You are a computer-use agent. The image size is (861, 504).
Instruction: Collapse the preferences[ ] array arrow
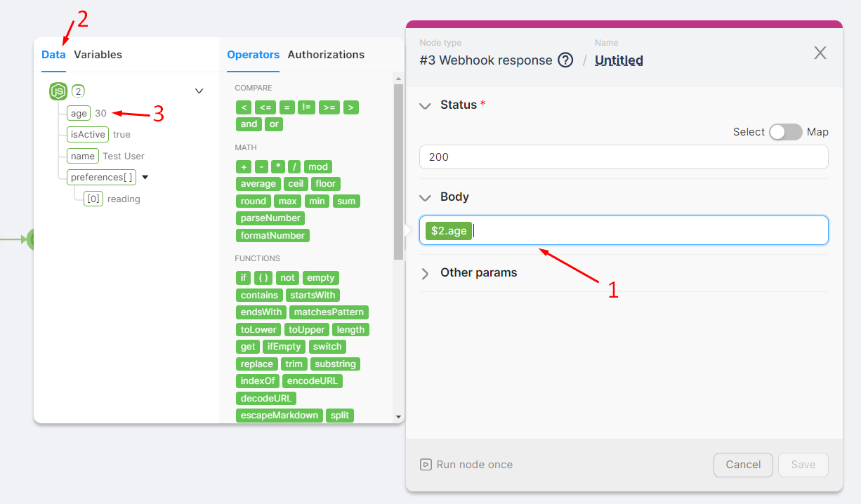tap(145, 178)
